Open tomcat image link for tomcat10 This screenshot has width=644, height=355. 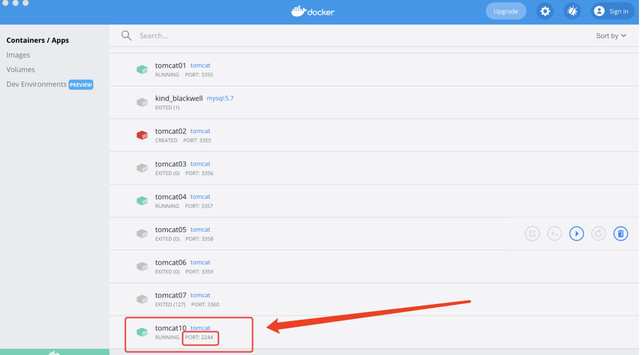(200, 328)
